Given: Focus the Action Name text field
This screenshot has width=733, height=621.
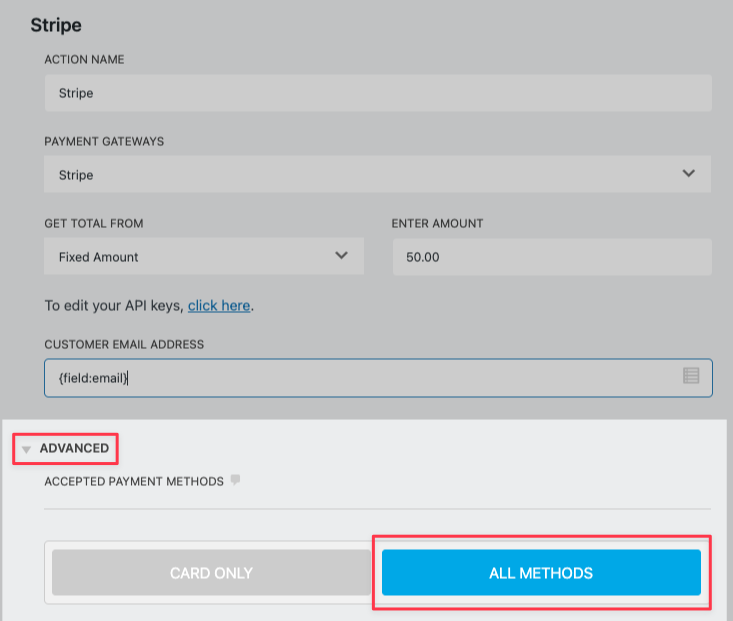Looking at the screenshot, I should 377,93.
